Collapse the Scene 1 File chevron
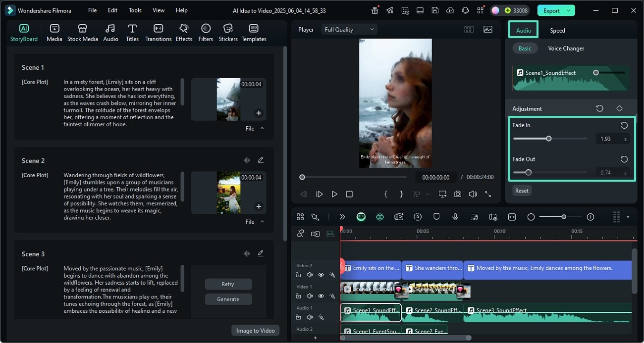 coord(262,128)
